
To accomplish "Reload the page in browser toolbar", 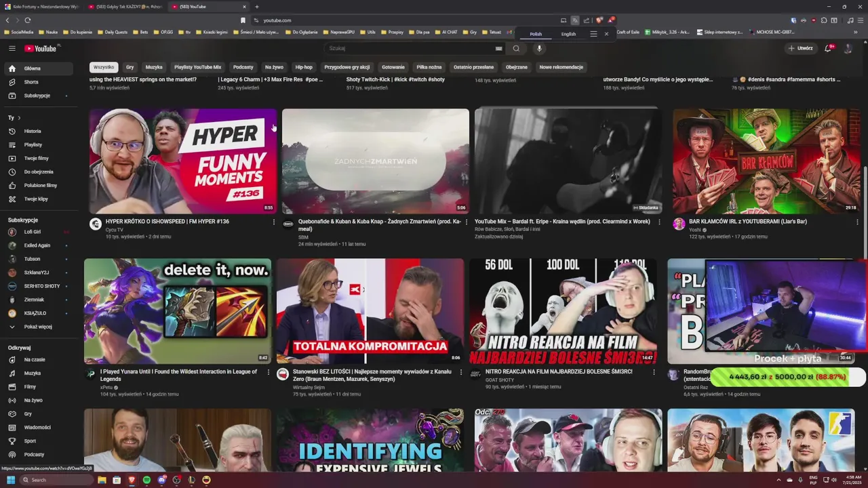I will click(27, 20).
